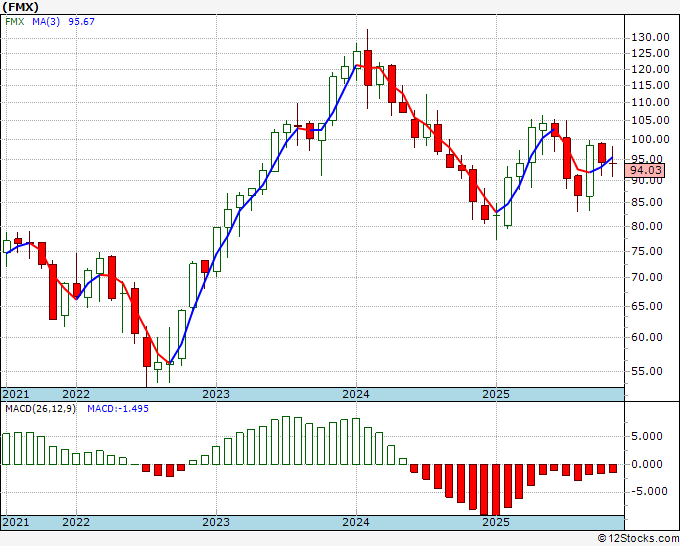Click the deepest red MACD bar near 2025
This screenshot has width=680, height=546.
click(x=496, y=490)
